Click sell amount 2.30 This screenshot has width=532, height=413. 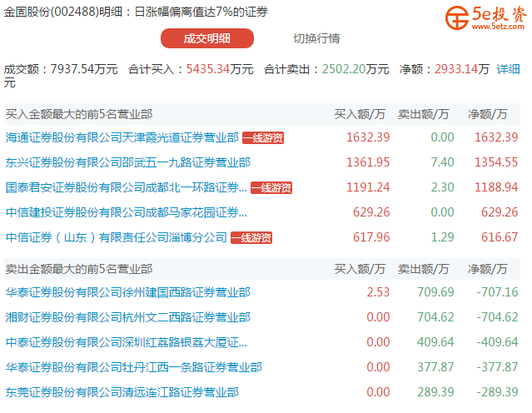442,187
